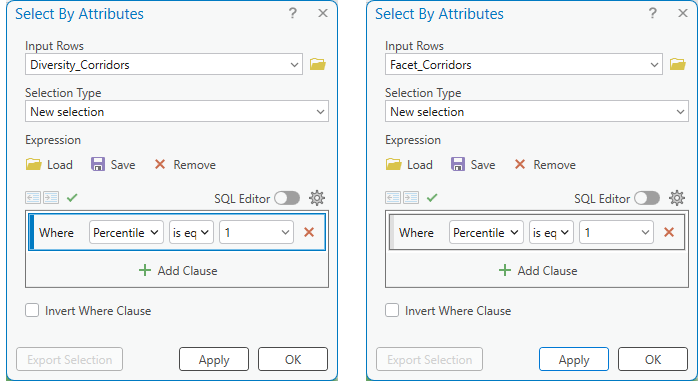Open 'is eq' operator dropdown, Diversity_Corridors dialog
The image size is (700, 381).
191,232
